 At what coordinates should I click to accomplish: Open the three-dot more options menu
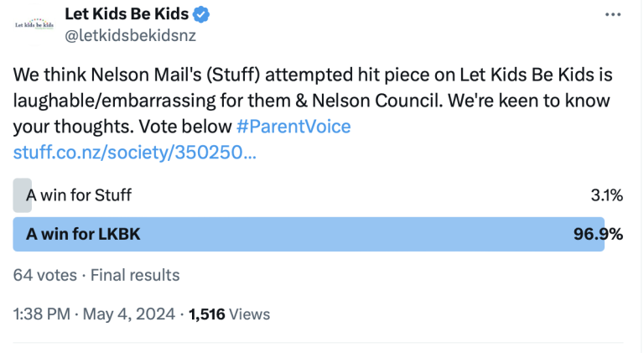coord(613,15)
